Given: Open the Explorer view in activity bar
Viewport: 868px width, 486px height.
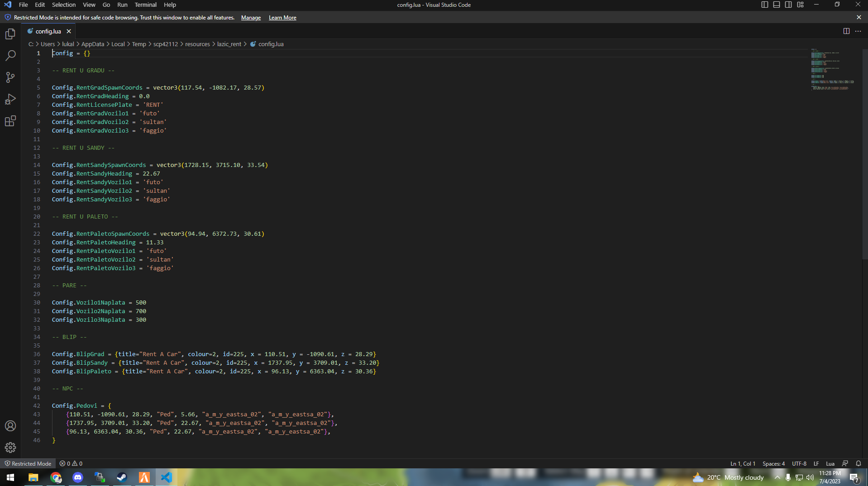Looking at the screenshot, I should point(10,34).
